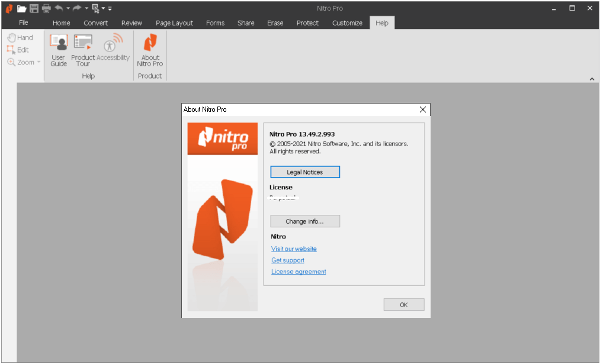The image size is (600, 364).
Task: Click the nitro pro logo banner image
Action: click(x=222, y=139)
